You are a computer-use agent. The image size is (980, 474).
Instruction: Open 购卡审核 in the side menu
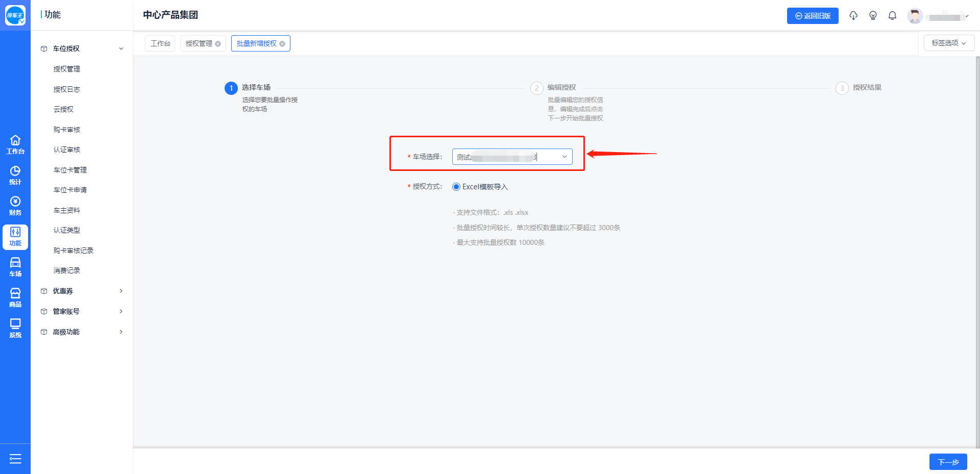click(67, 130)
